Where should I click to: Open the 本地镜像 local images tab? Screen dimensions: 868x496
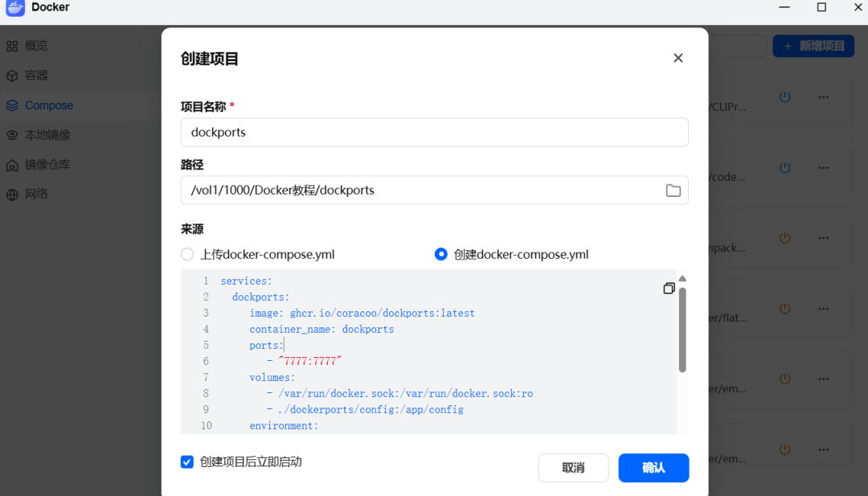(47, 135)
